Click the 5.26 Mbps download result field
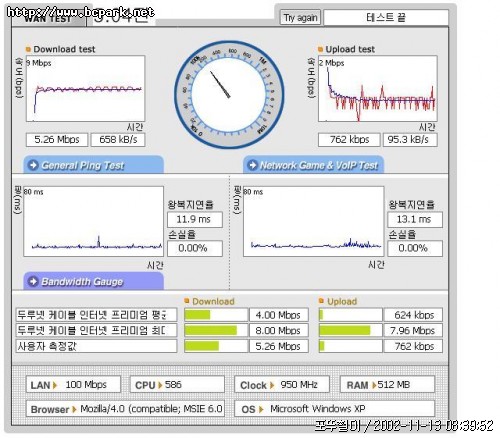The height and width of the screenshot is (438, 500). pos(57,140)
